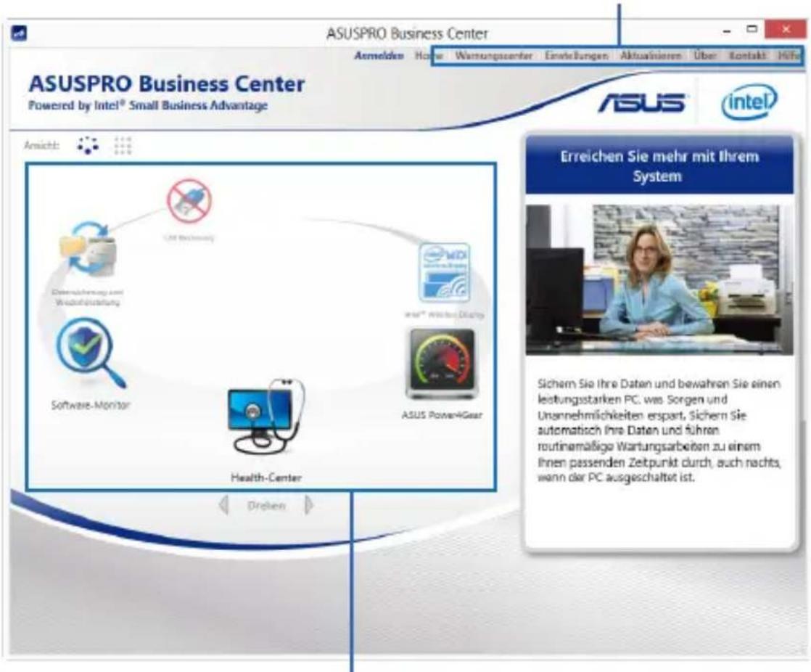Maximize the ASUSPRO Business Center window
This screenshot has height=672, width=811.
pos(752,30)
